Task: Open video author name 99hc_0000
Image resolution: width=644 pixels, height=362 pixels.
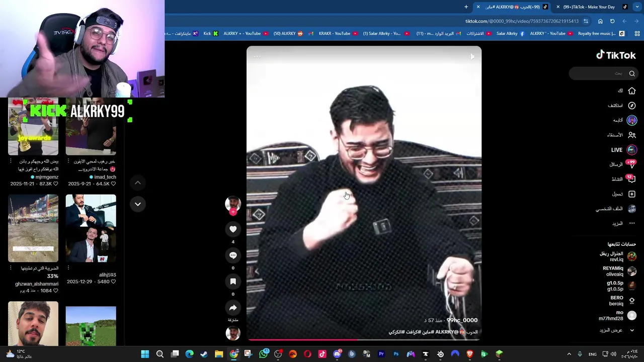Action: coord(462,320)
